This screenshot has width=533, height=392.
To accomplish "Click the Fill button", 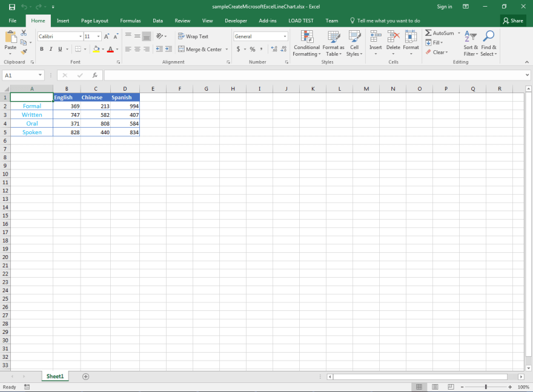I will coord(434,43).
